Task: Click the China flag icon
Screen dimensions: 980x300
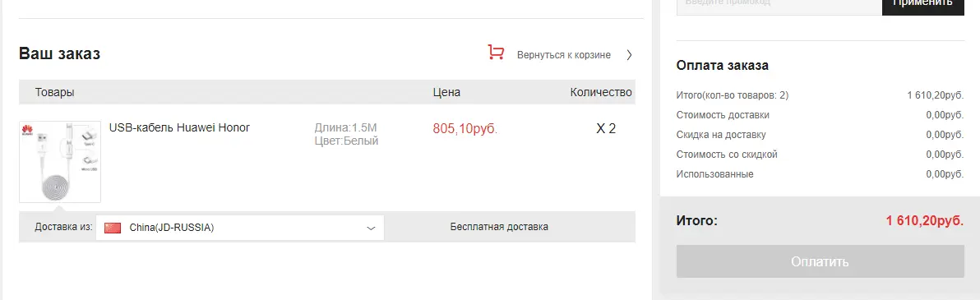Action: [113, 228]
